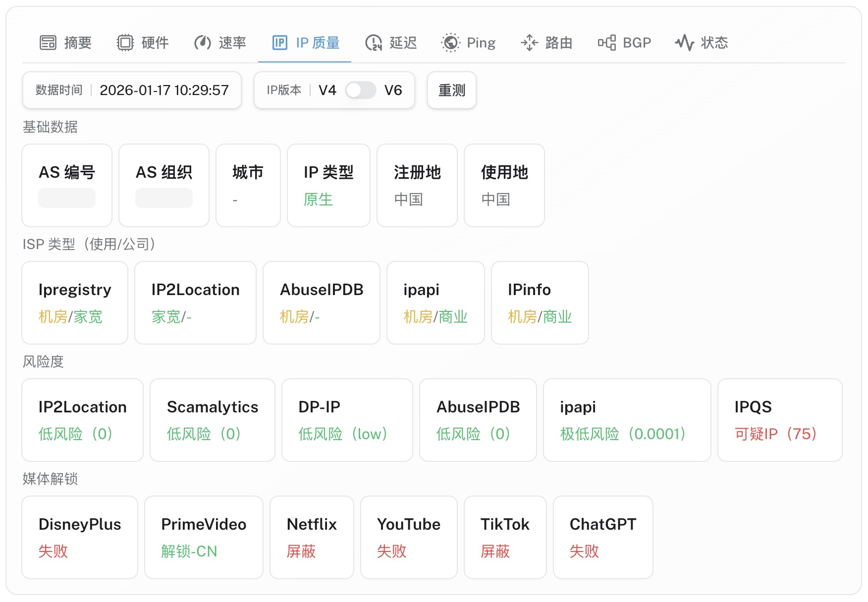This screenshot has height=602, width=868.
Task: Click the BGP network icon
Action: 607,43
